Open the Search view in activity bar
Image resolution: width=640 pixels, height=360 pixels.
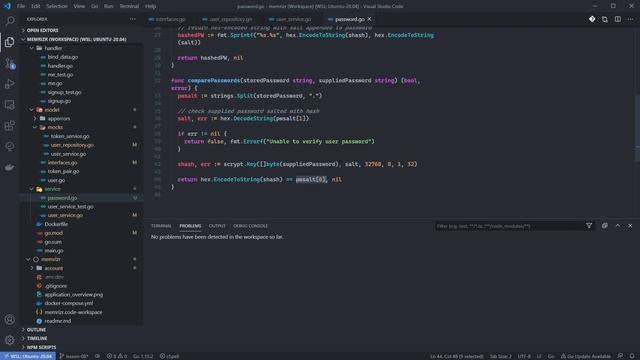(x=10, y=21)
